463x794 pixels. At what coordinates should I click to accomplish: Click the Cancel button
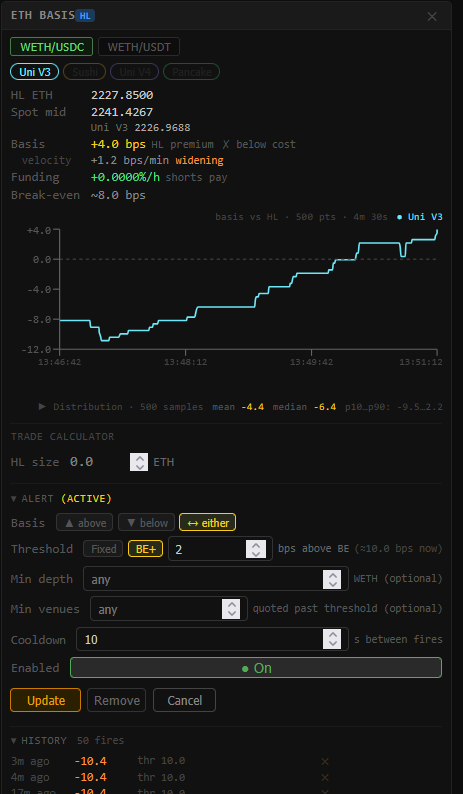pos(184,700)
